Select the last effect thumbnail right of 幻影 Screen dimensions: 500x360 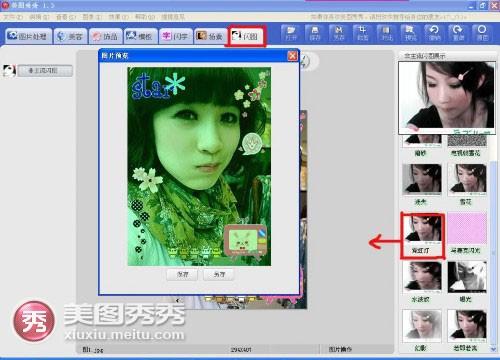point(467,326)
